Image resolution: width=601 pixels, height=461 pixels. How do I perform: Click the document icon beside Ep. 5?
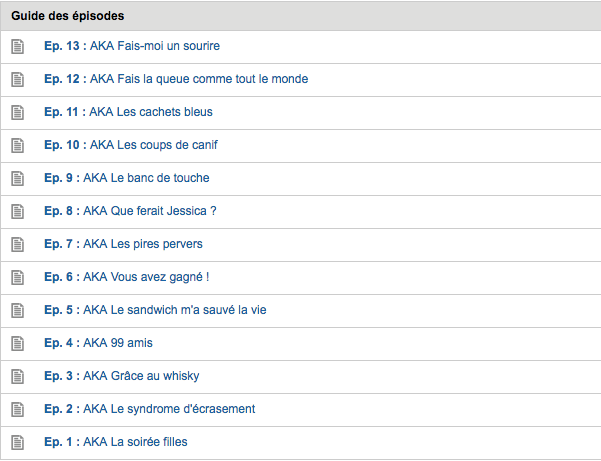coord(17,310)
